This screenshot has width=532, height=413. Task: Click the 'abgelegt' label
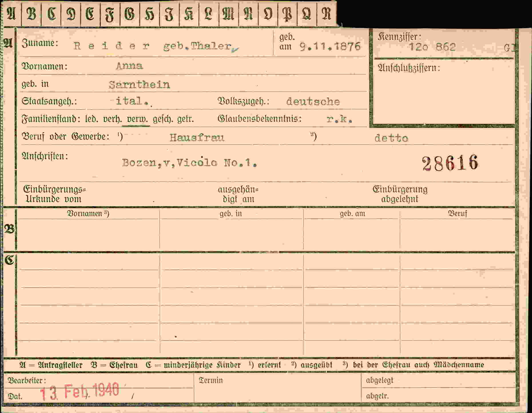tap(379, 380)
